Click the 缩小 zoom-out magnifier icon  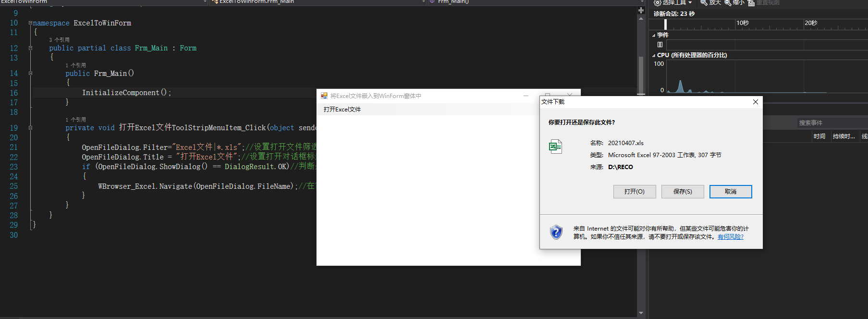coord(728,2)
